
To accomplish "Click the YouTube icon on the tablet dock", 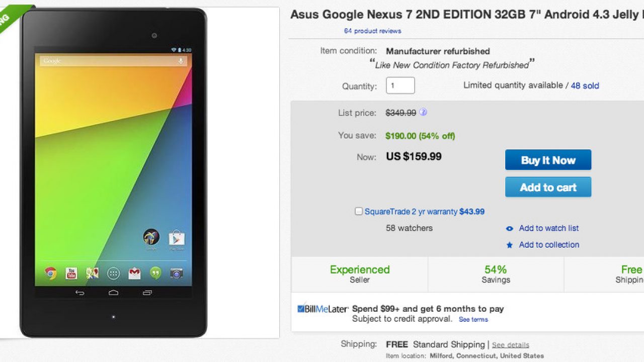I will (71, 273).
